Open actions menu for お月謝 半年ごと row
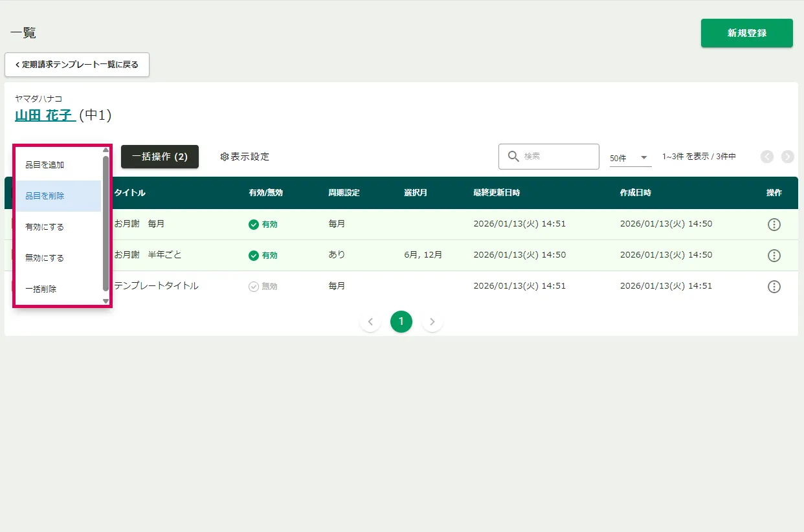 point(774,256)
